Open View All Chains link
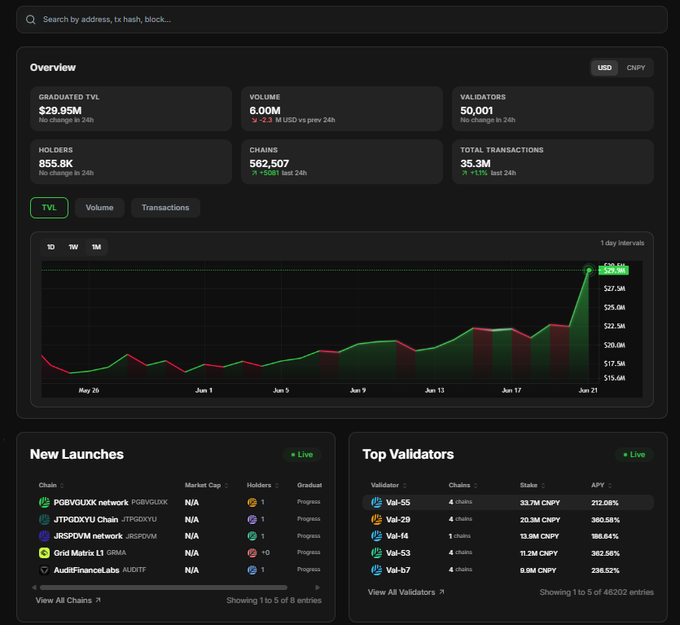Screen dimensions: 680x625 coord(68,600)
